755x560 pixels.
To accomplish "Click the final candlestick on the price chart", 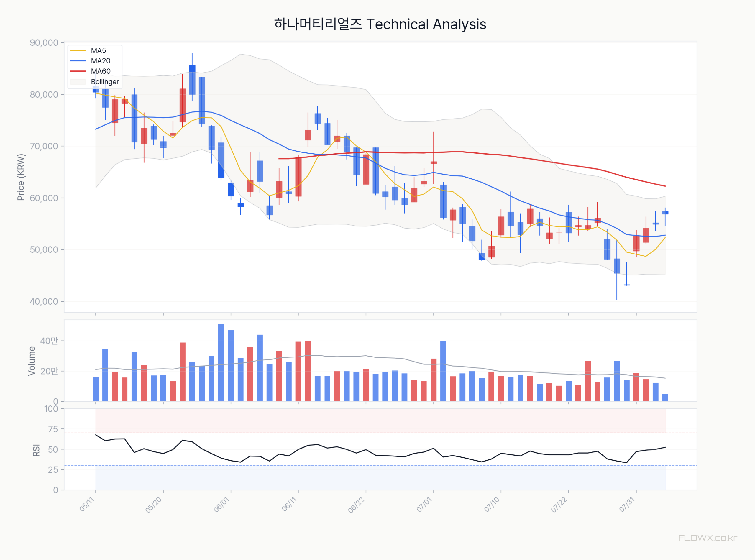I will pyautogui.click(x=665, y=213).
